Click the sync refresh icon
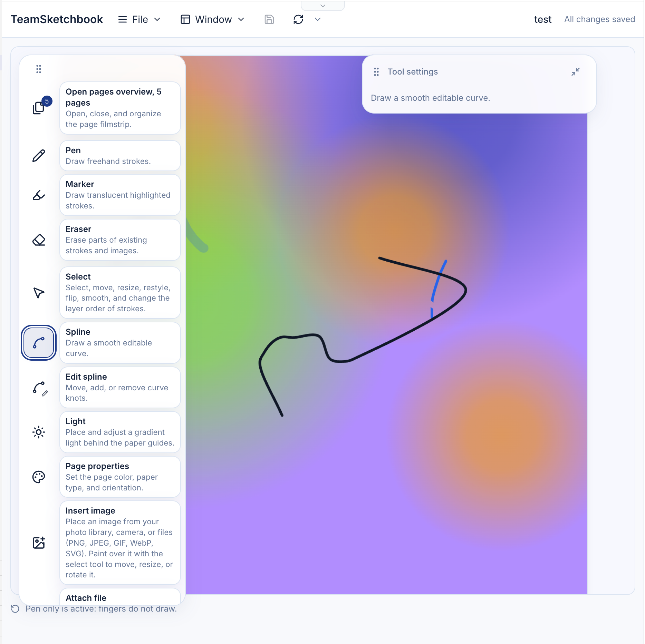Screen dimensions: 645x644 [x=298, y=19]
